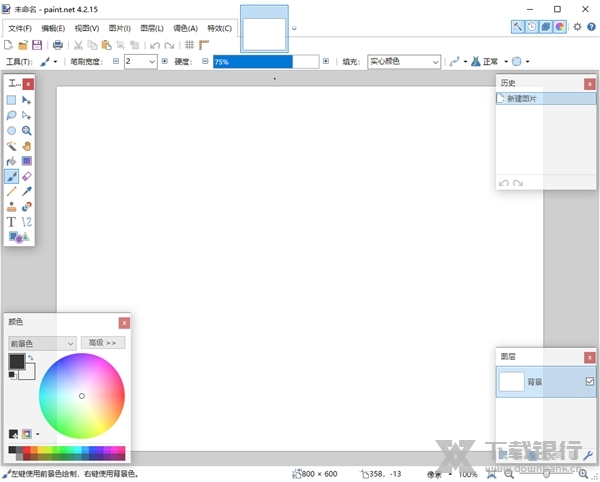Viewport: 600px width, 482px height.
Task: Select the Pan hand tool
Action: click(26, 146)
